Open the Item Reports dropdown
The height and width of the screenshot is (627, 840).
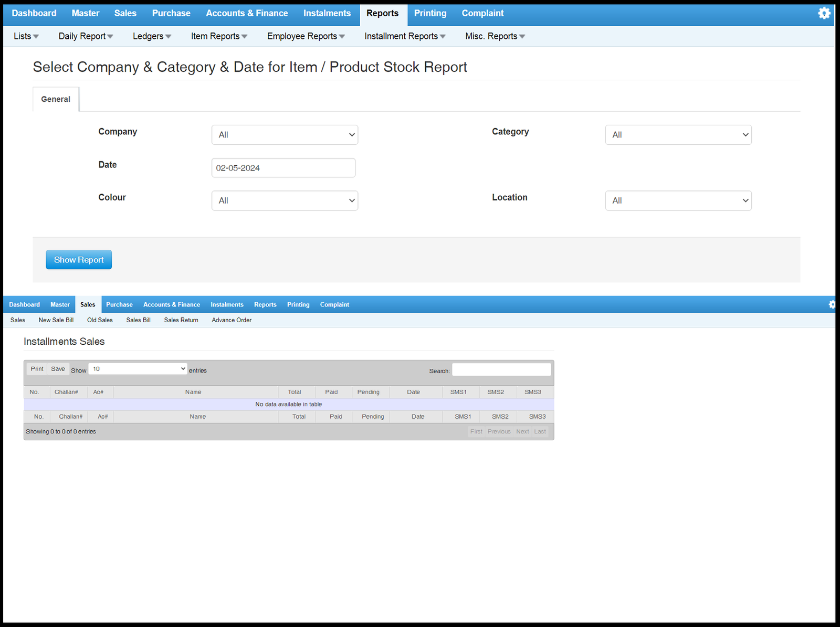(x=219, y=36)
